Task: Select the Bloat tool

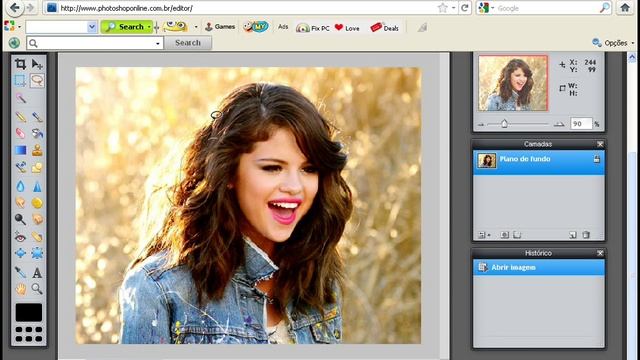Action: [x=20, y=253]
